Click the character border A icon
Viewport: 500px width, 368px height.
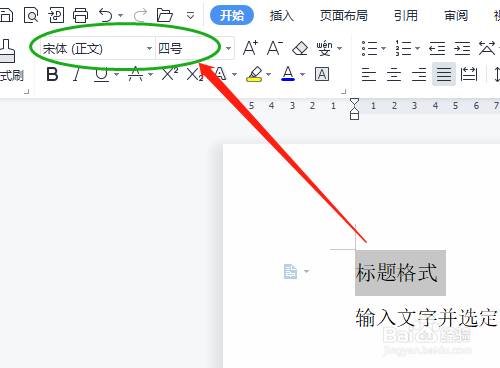click(322, 74)
